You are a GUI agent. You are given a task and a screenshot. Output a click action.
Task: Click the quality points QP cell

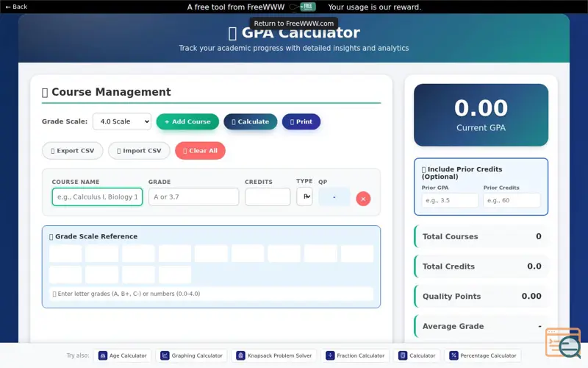pos(334,197)
